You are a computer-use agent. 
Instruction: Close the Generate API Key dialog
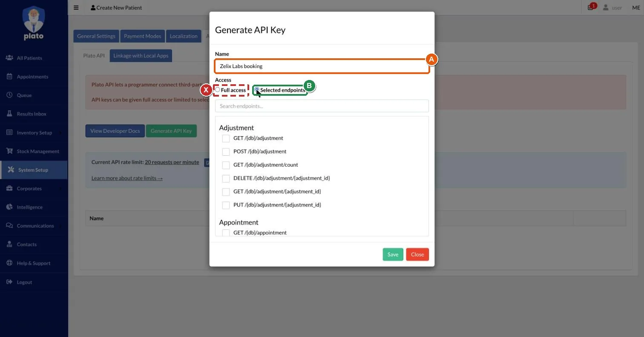[417, 254]
